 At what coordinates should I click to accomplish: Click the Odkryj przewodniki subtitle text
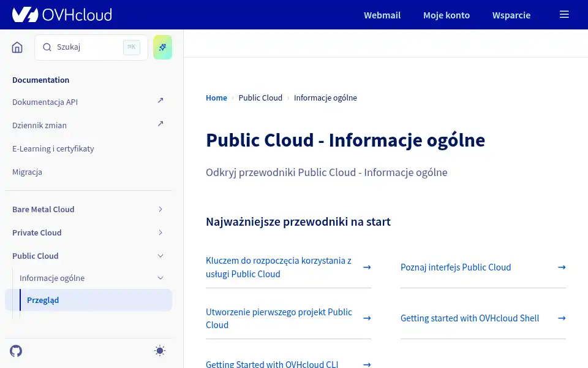pyautogui.click(x=326, y=172)
